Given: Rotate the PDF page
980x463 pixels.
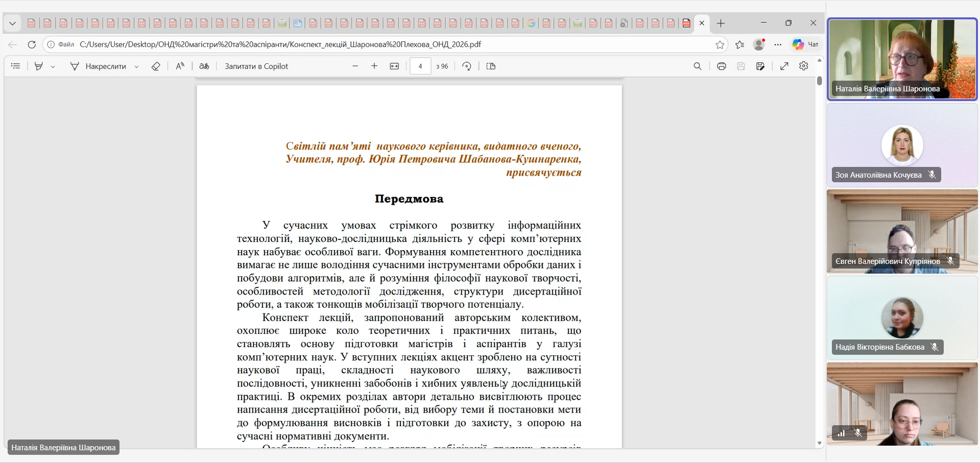Looking at the screenshot, I should coord(467,66).
